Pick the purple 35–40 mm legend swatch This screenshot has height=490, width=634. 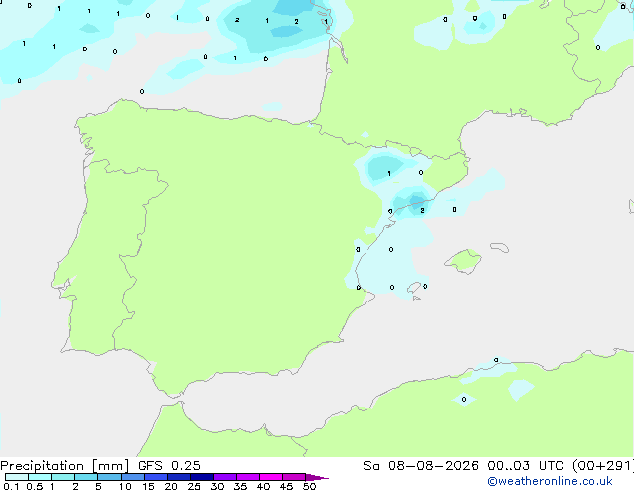[x=247, y=477]
